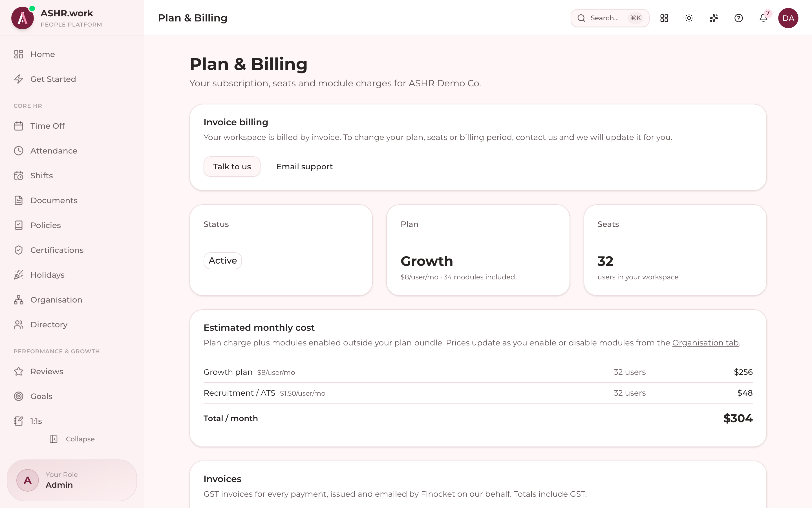Viewport: 812px width, 508px height.
Task: Click the Holidays party popper icon
Action: pos(19,275)
